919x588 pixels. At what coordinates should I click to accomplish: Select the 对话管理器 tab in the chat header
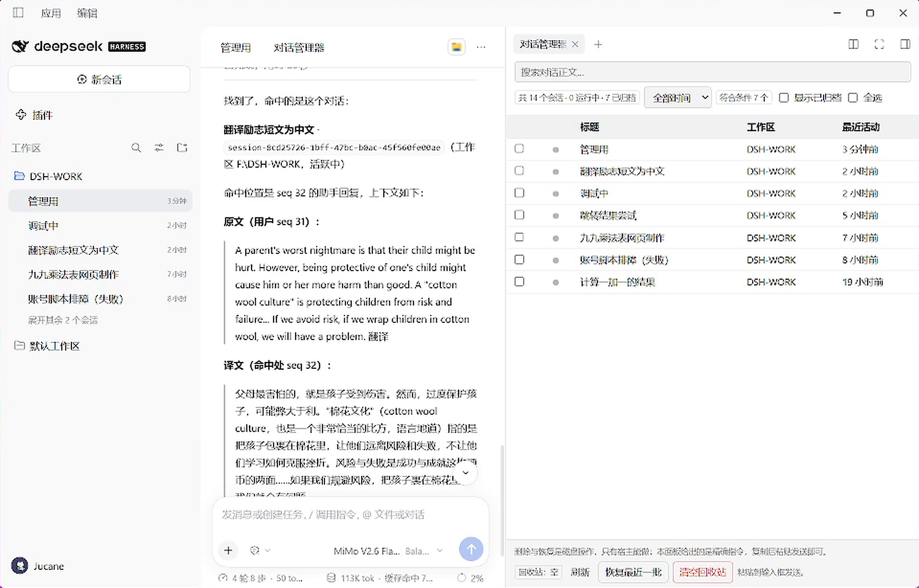[x=299, y=47]
